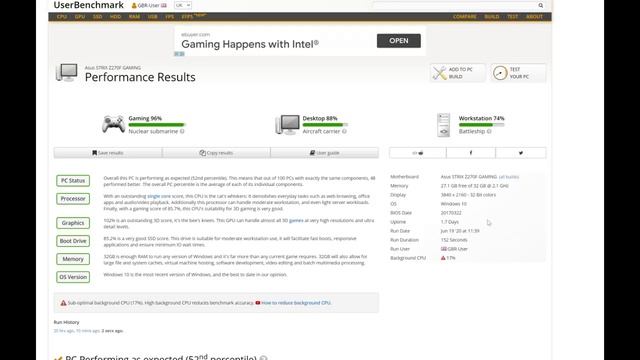The image size is (640, 360).
Task: Click the Workstation 74% progress bar
Action: pyautogui.click(x=481, y=125)
